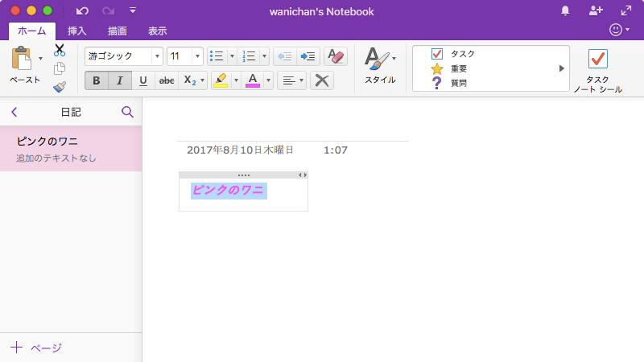Cut selection with the scissors icon
Image resolution: width=644 pixels, height=362 pixels.
(60, 50)
